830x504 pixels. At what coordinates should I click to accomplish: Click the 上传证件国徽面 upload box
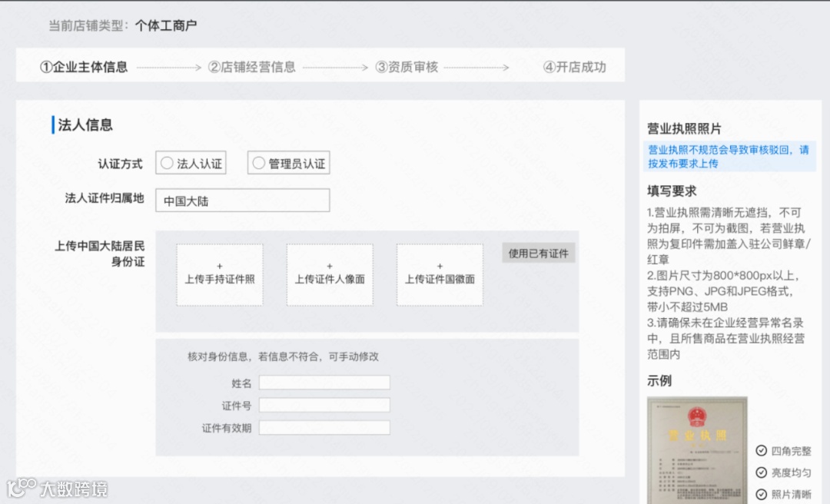click(440, 275)
